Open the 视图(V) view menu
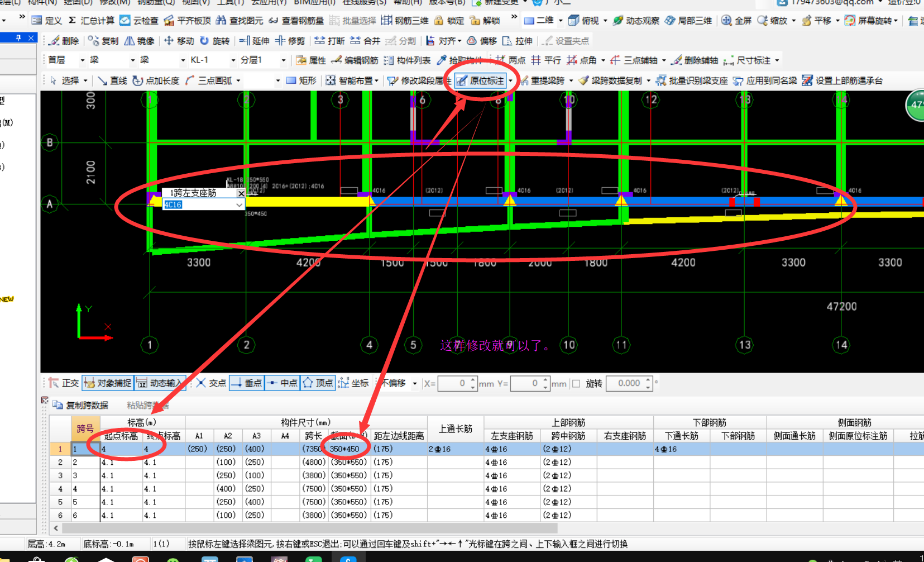924x562 pixels. 196,2
